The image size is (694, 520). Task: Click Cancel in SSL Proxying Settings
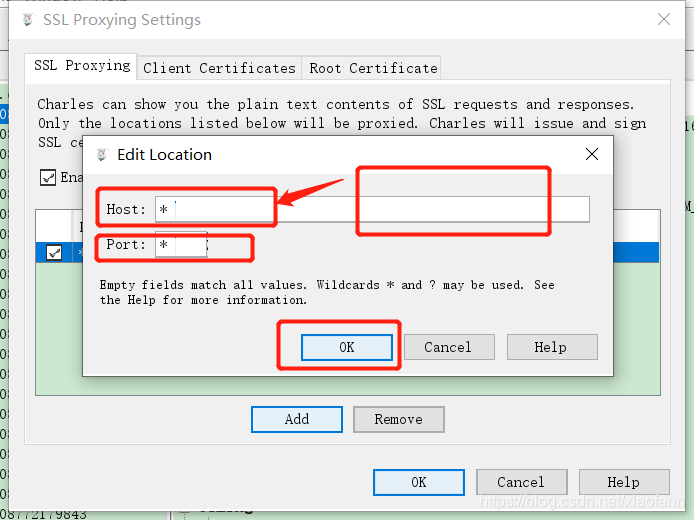coord(521,482)
